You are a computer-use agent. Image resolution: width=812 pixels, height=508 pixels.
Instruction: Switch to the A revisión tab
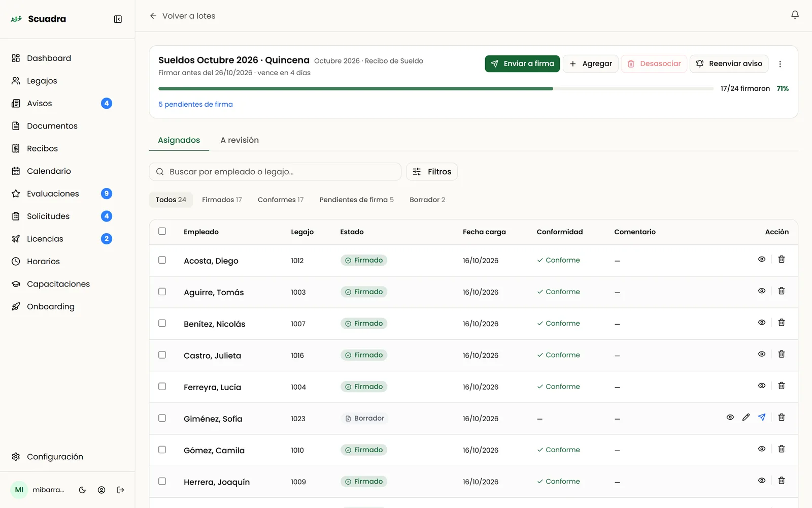pyautogui.click(x=240, y=140)
